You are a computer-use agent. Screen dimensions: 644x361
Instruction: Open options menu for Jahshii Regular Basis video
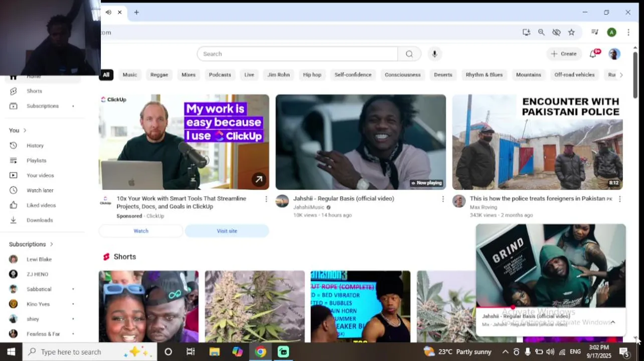click(x=442, y=199)
